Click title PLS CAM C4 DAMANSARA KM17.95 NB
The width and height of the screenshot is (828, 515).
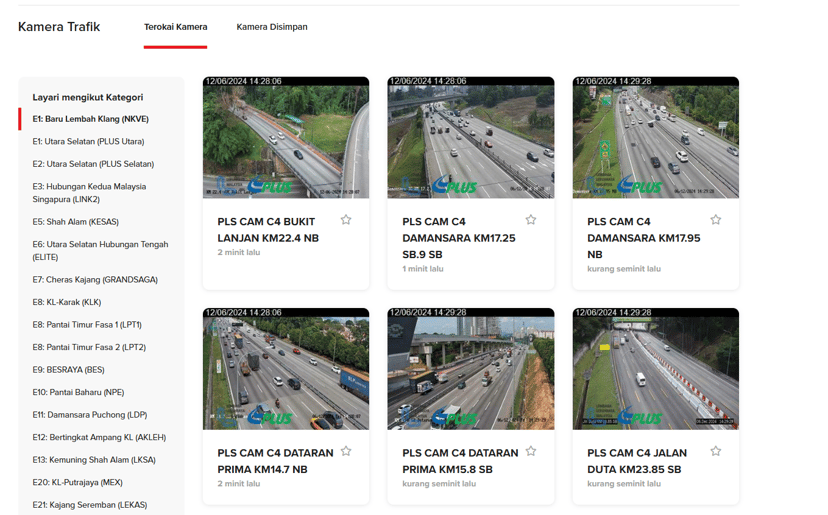click(644, 238)
